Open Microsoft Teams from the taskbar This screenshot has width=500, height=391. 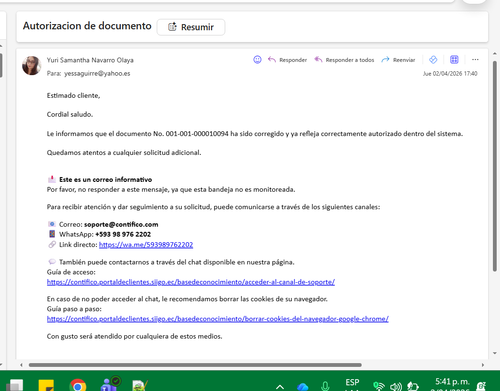(x=110, y=384)
